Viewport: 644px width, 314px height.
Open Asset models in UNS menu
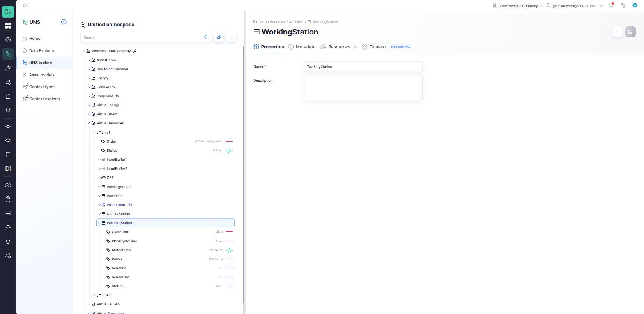41,75
